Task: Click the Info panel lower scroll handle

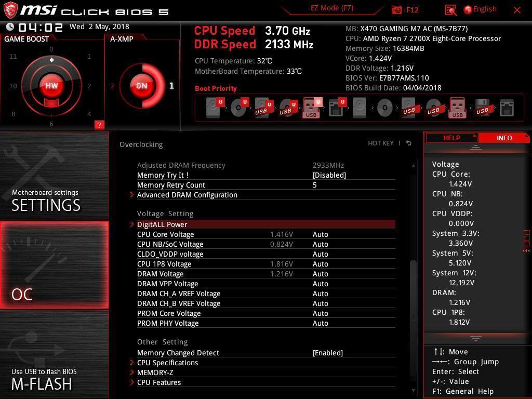Action: coord(476,338)
